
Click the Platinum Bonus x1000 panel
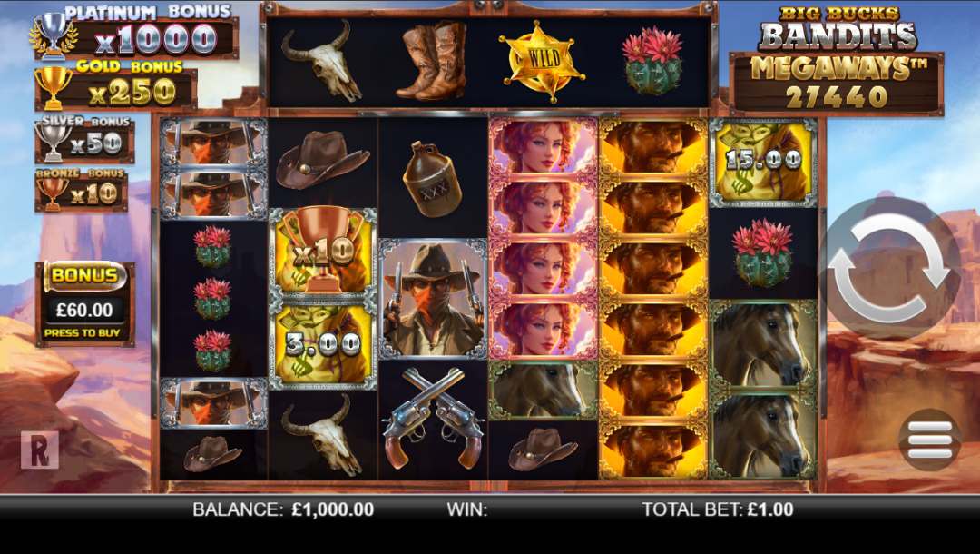135,33
